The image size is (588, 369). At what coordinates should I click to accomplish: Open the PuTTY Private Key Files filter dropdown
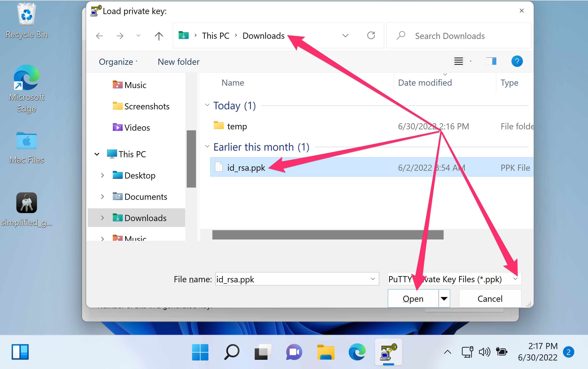(454, 279)
